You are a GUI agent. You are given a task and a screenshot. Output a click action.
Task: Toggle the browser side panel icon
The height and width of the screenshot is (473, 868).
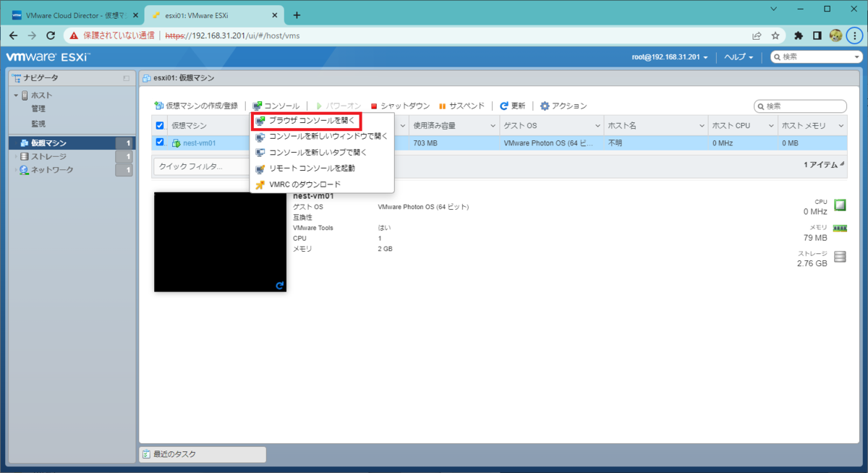817,35
